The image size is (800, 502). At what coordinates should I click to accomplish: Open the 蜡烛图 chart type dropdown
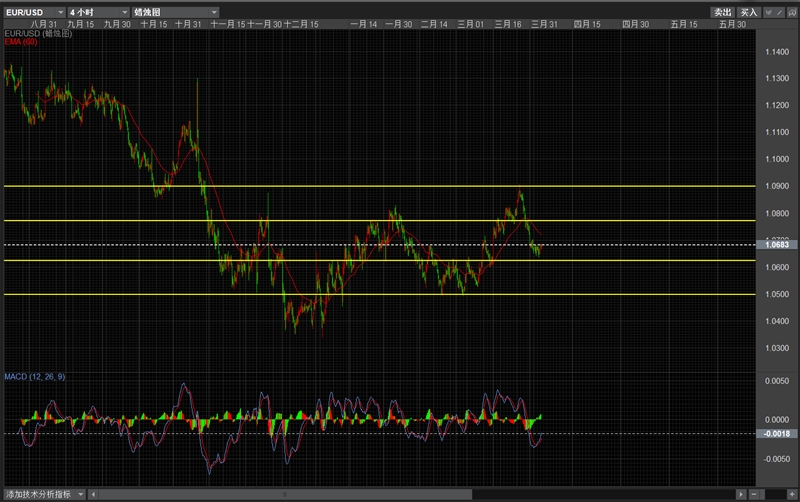coord(176,12)
